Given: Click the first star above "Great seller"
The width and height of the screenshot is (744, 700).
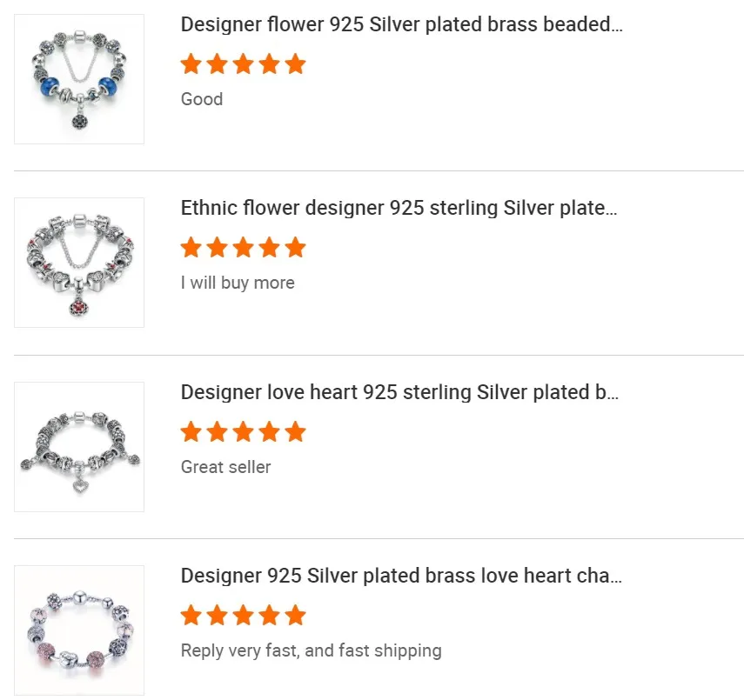Looking at the screenshot, I should [191, 432].
